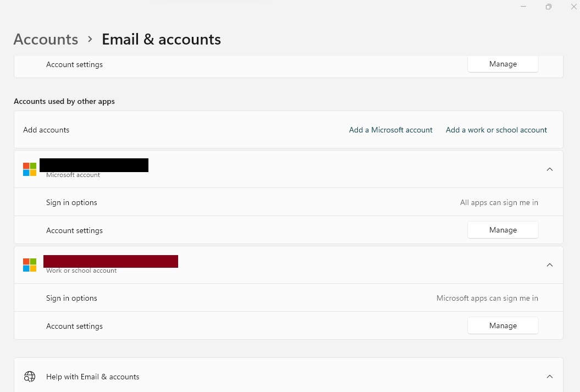Click the globe help icon
This screenshot has width=580, height=392.
[x=30, y=377]
